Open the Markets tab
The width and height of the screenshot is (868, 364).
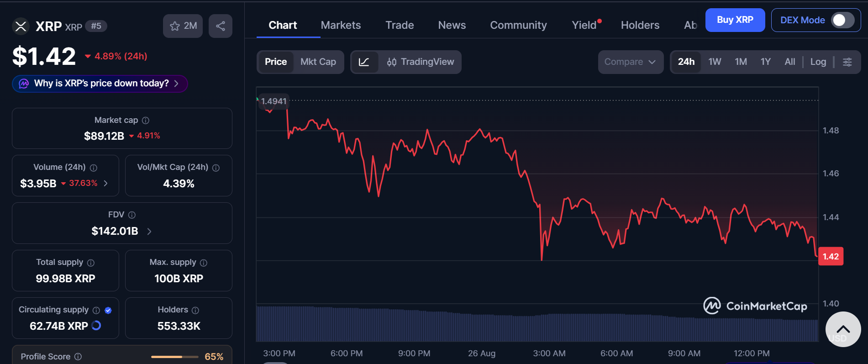click(341, 25)
